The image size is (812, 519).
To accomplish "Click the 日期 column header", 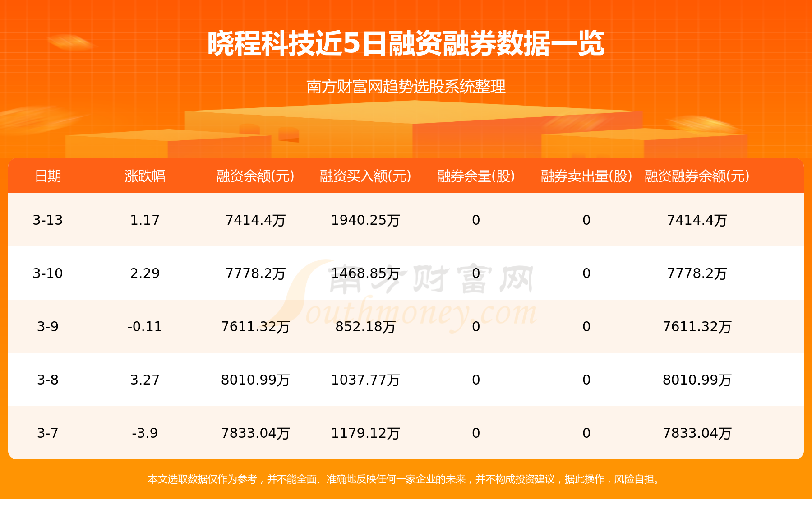I will (x=48, y=176).
